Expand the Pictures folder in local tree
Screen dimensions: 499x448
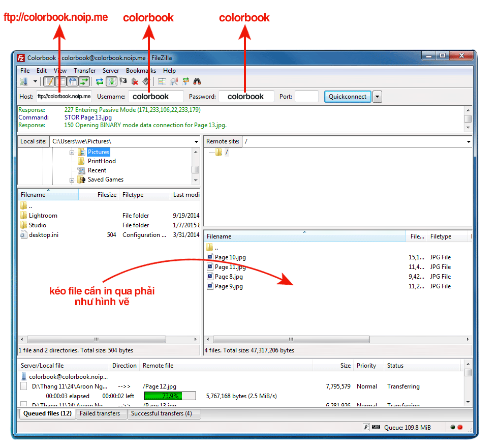72,153
